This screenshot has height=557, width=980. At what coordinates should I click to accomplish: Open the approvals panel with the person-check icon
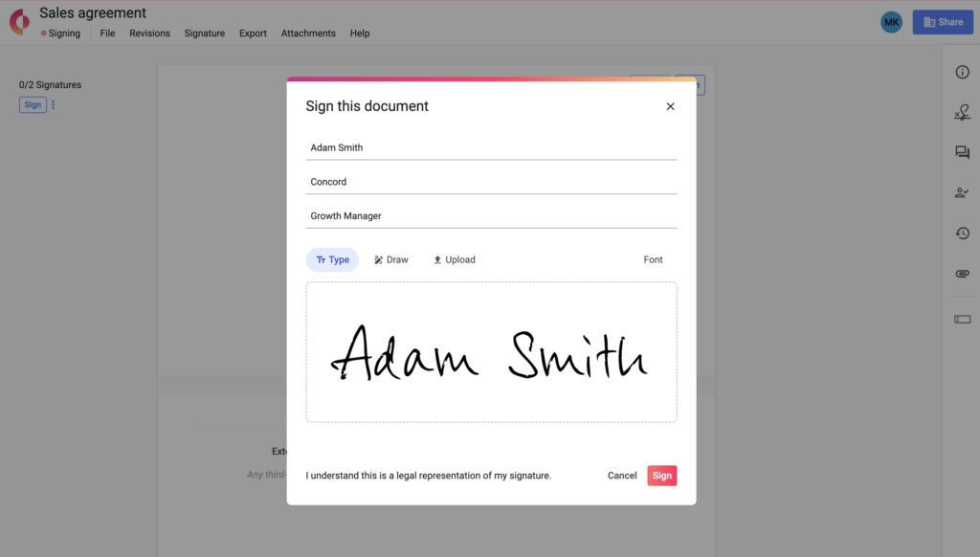[x=962, y=192]
